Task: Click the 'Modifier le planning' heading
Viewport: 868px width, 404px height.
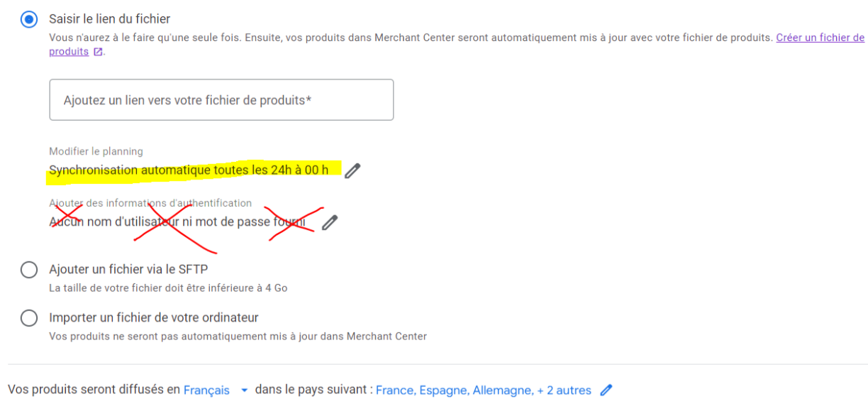Action: click(x=96, y=151)
